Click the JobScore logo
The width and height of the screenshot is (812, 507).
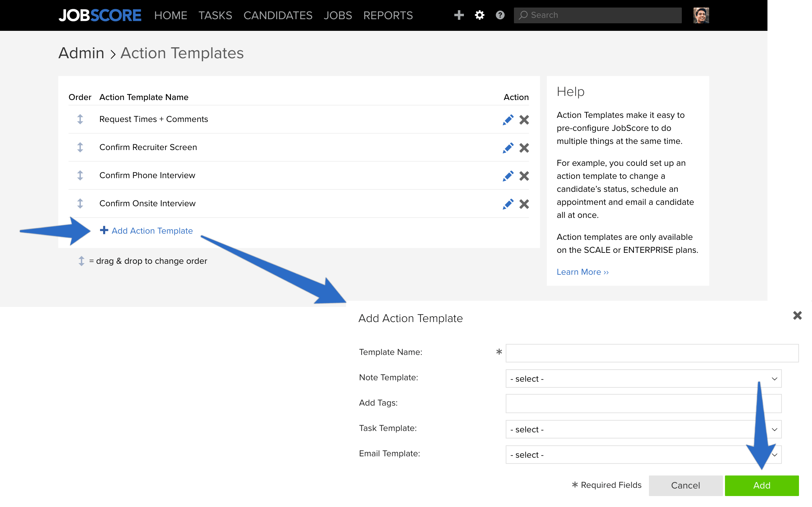[x=100, y=15]
